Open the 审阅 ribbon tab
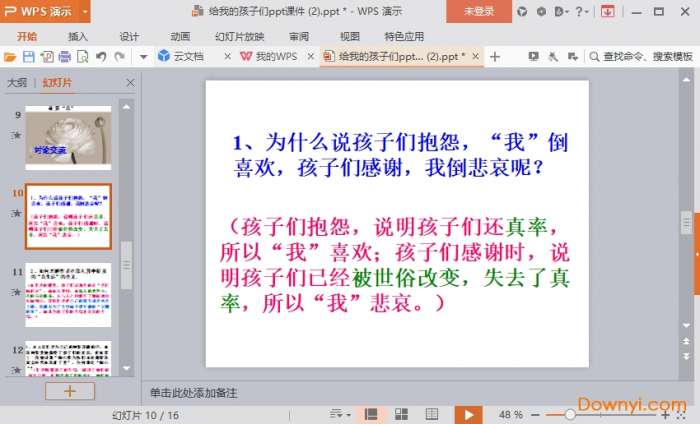Image resolution: width=700 pixels, height=424 pixels. pos(299,37)
